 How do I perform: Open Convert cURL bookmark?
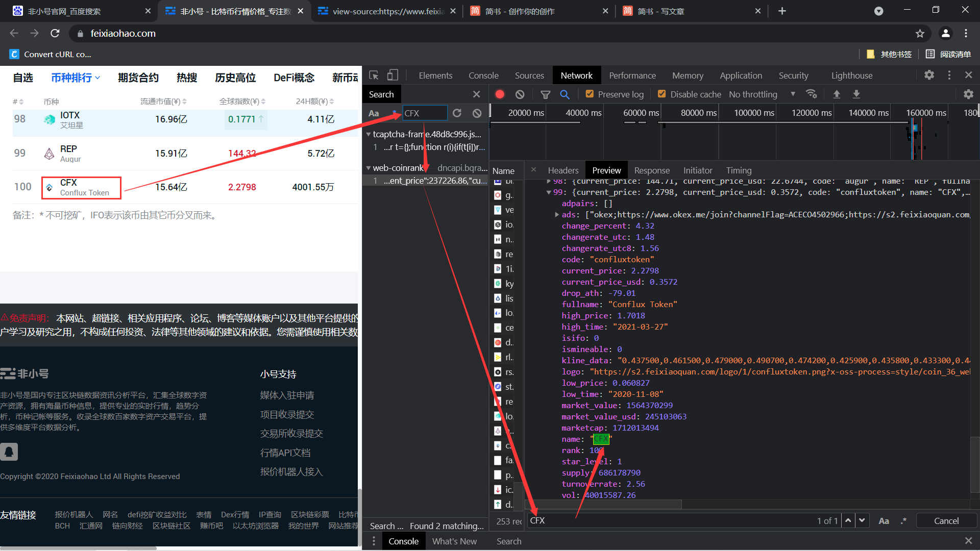point(51,54)
